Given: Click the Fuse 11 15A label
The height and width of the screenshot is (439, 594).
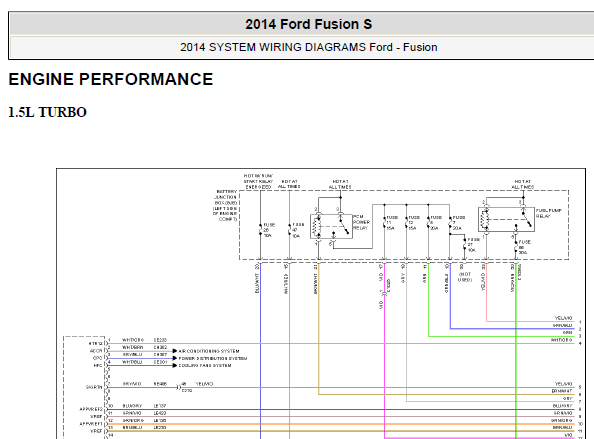Looking at the screenshot, I should [392, 223].
